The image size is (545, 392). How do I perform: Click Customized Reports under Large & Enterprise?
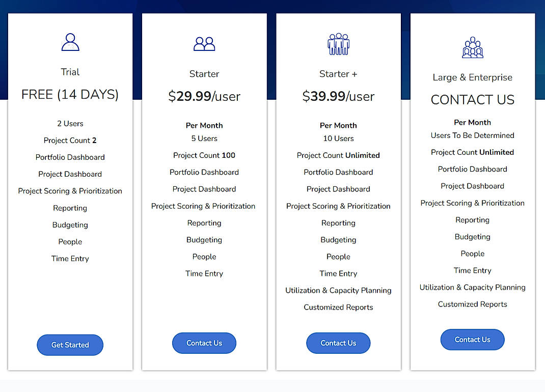(472, 304)
